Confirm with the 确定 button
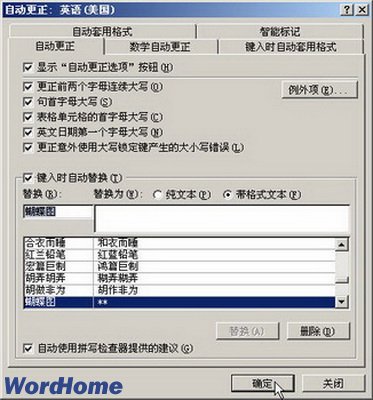 (263, 383)
